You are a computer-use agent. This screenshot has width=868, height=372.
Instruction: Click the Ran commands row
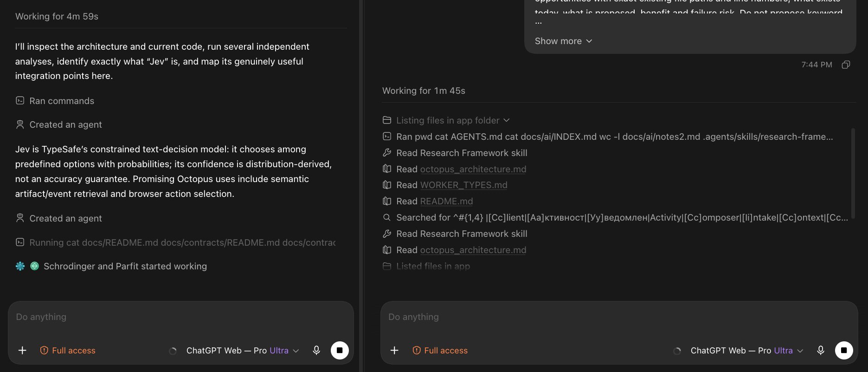pyautogui.click(x=55, y=101)
